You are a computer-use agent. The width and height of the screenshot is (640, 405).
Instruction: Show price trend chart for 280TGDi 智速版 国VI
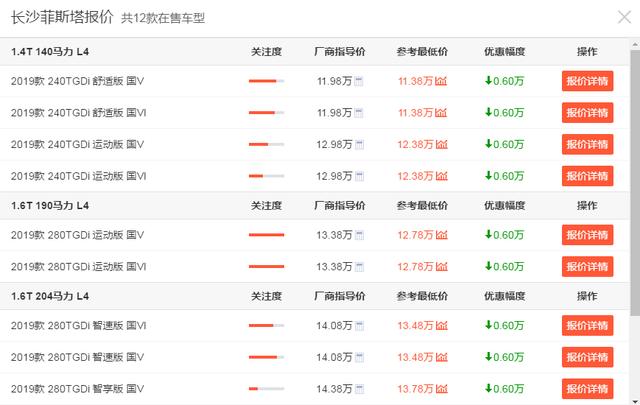coord(442,326)
